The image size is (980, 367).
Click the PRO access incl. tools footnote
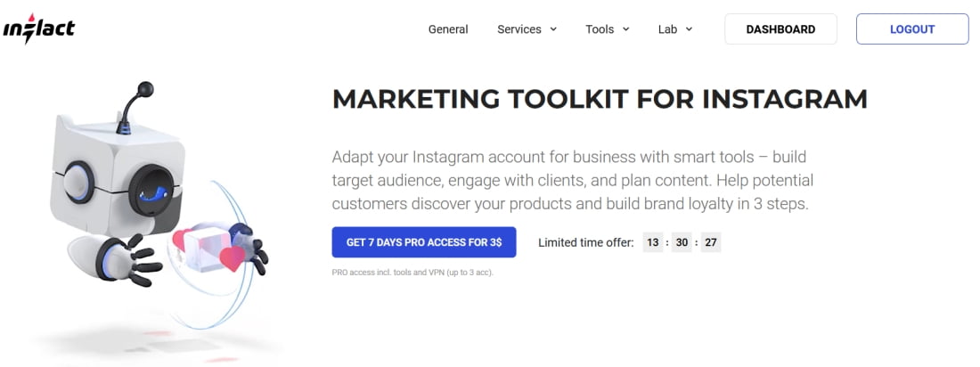(x=412, y=273)
